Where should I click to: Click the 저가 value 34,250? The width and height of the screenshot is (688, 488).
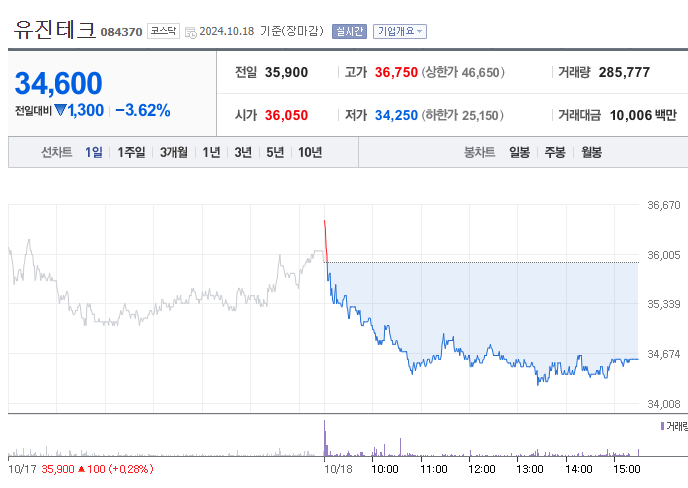coord(396,115)
